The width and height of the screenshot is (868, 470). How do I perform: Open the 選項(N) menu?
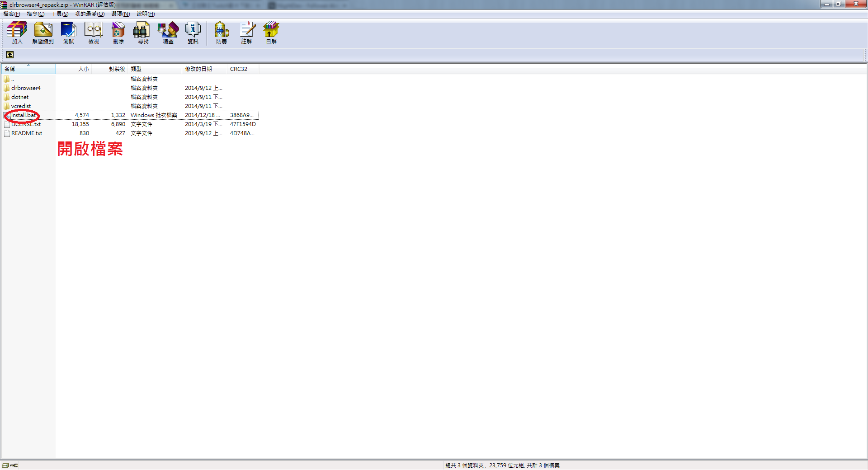pos(120,14)
